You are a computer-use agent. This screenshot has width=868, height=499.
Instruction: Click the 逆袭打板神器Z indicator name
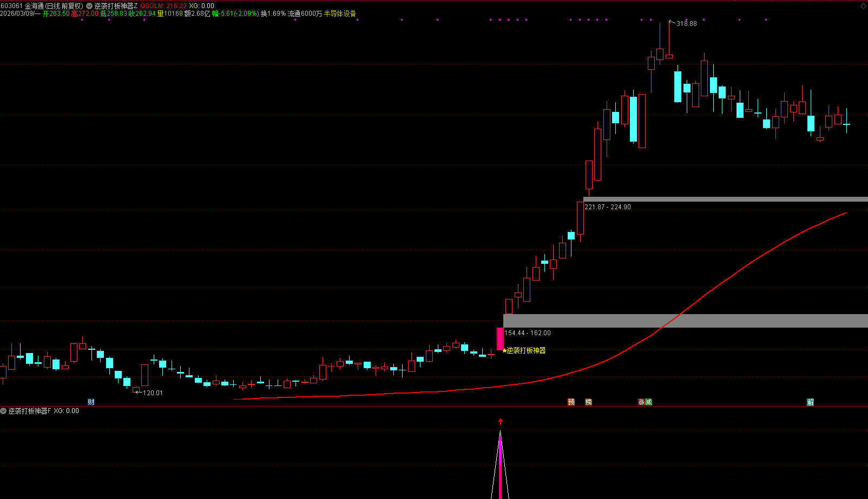point(116,6)
